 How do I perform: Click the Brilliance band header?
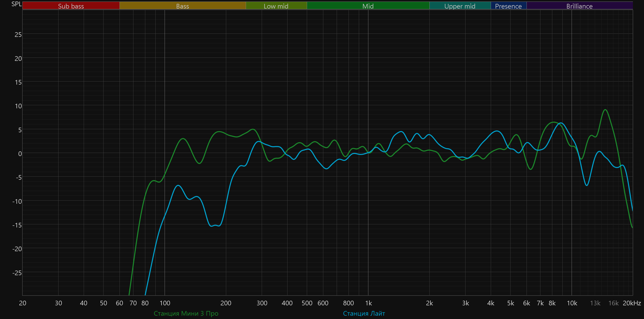coord(579,6)
